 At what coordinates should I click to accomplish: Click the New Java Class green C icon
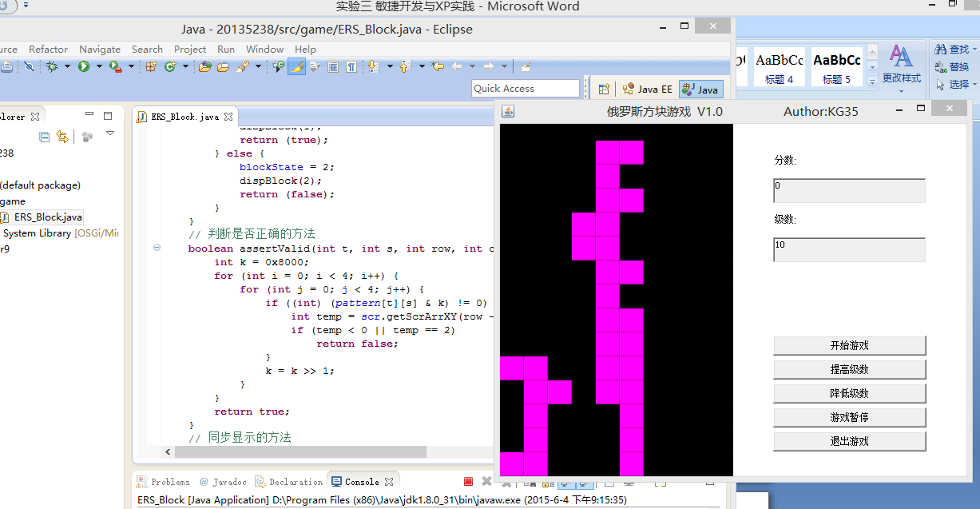tap(169, 66)
